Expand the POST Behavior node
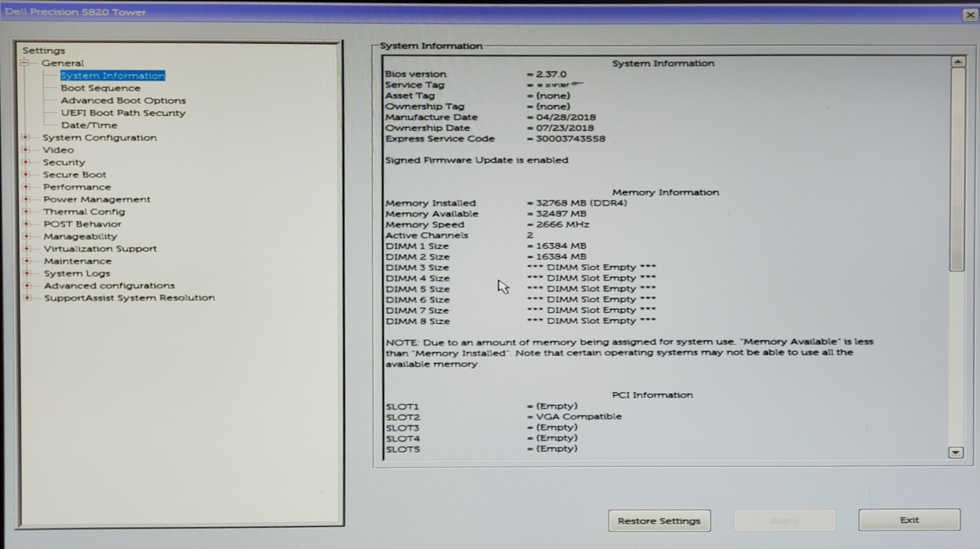 coord(26,224)
